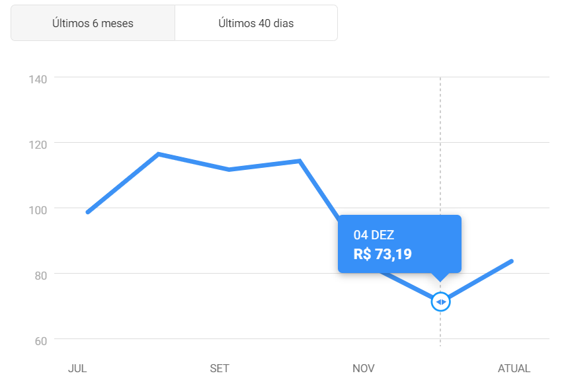Switch to the Últimos 6 meses tab
The image size is (566, 392).
(93, 23)
